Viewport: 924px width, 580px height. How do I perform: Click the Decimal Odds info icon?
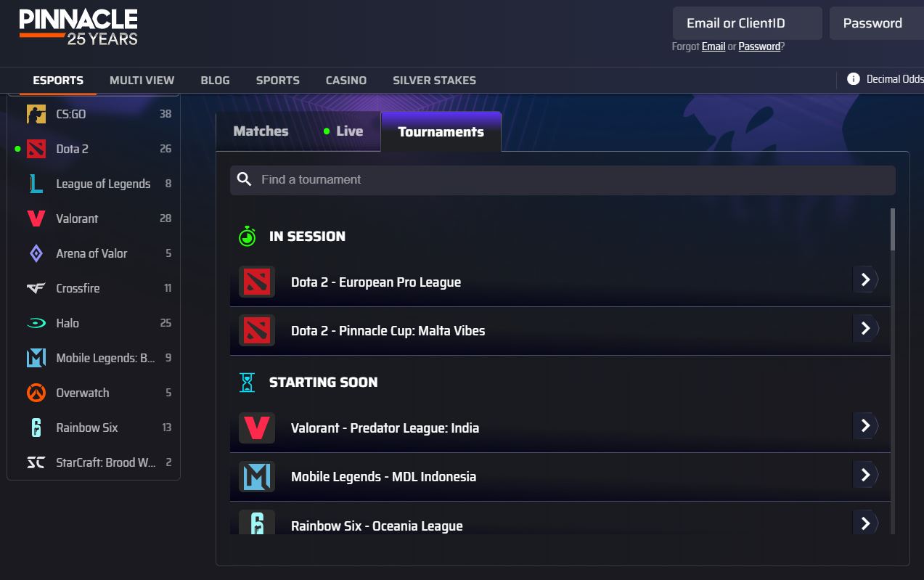[x=854, y=79]
